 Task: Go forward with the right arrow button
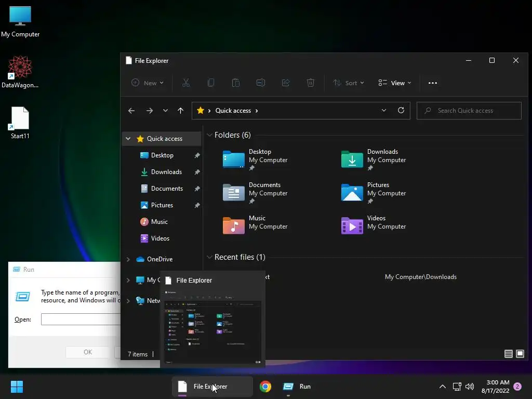(149, 111)
